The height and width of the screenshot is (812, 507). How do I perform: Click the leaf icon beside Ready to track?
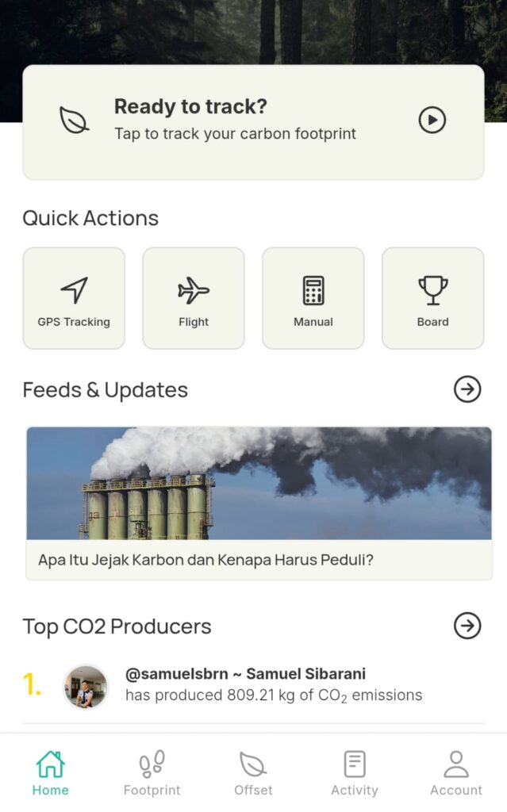pyautogui.click(x=75, y=121)
